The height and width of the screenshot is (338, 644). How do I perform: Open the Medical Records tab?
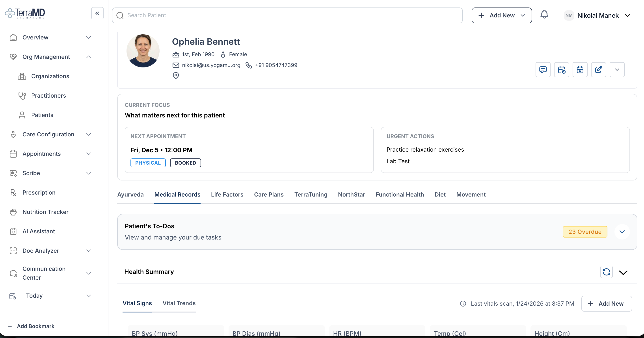[x=177, y=195]
